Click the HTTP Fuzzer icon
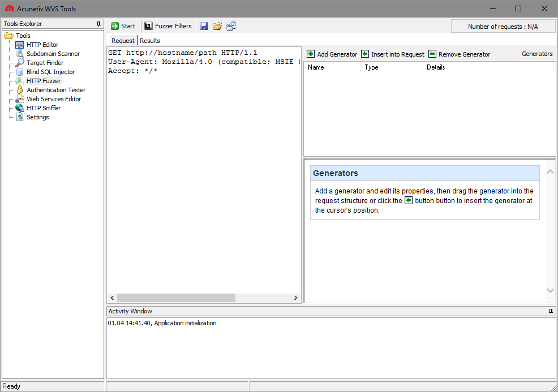Screen dimensions: 558x392 pos(19,81)
